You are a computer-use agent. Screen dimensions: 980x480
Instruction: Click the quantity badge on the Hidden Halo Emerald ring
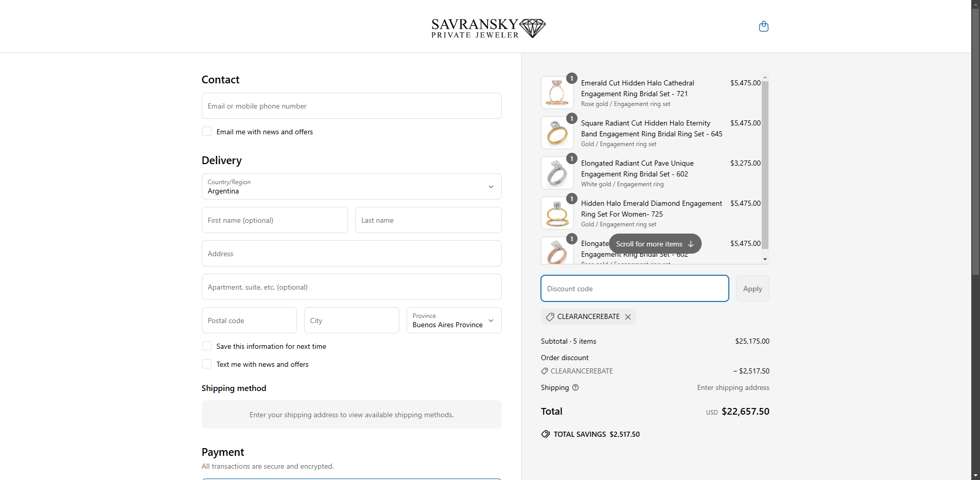tap(571, 199)
